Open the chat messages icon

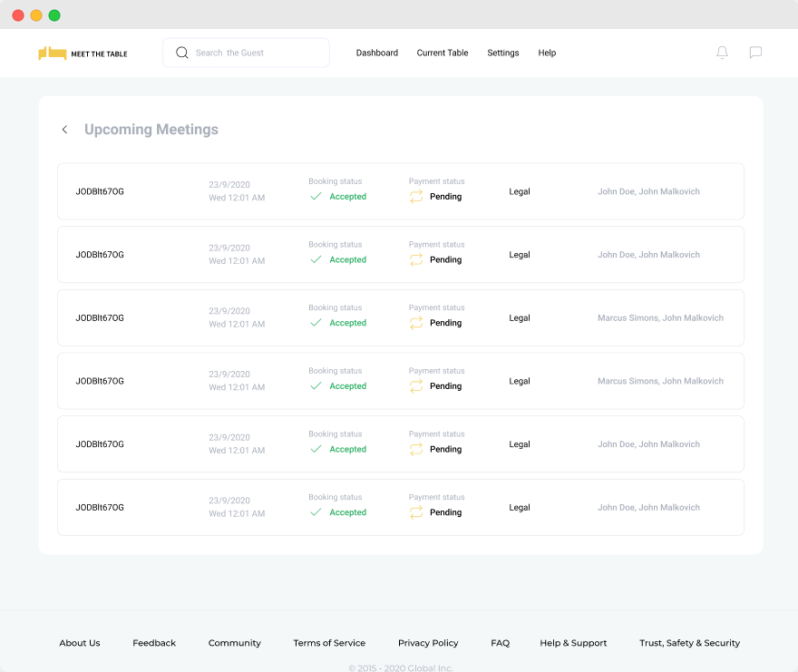pyautogui.click(x=755, y=53)
